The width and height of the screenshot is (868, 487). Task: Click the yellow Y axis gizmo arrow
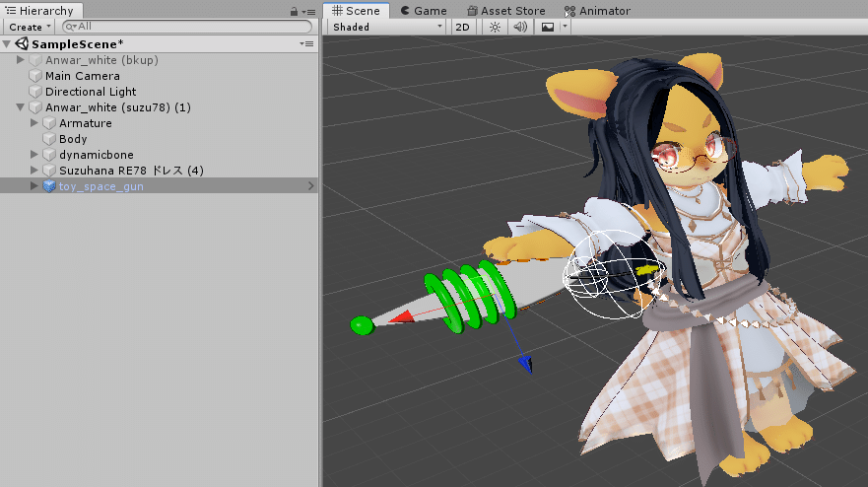point(649,270)
